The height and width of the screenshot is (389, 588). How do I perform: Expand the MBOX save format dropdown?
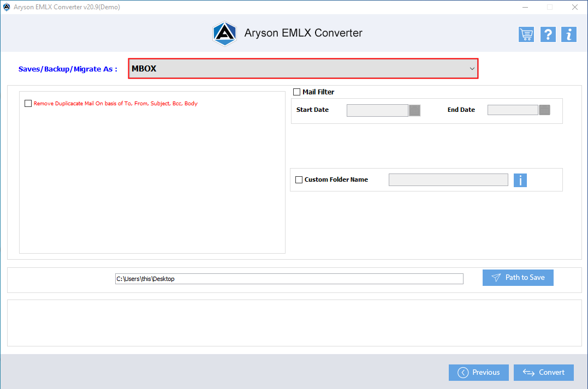pos(303,69)
